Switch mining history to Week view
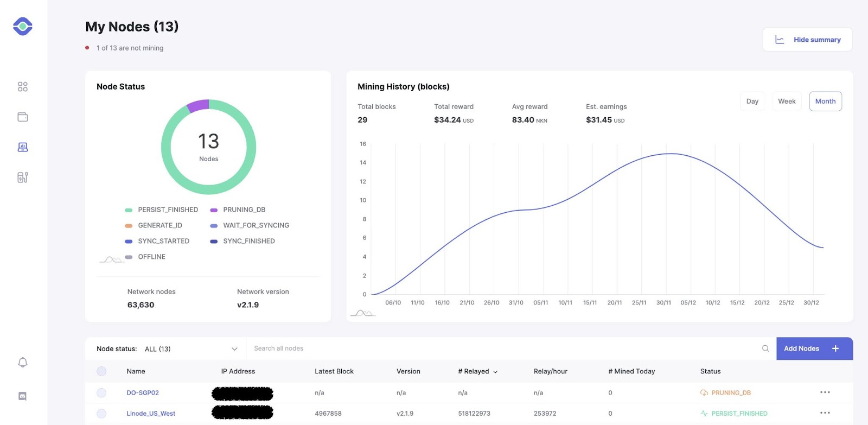Image resolution: width=868 pixels, height=425 pixels. click(787, 102)
